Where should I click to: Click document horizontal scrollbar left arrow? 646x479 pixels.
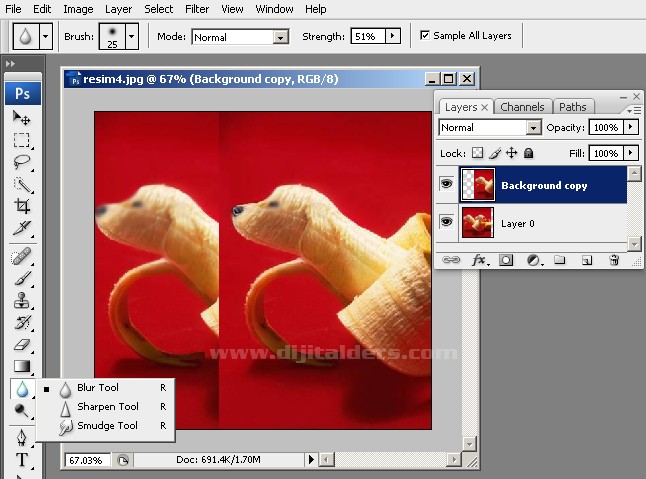click(x=326, y=459)
